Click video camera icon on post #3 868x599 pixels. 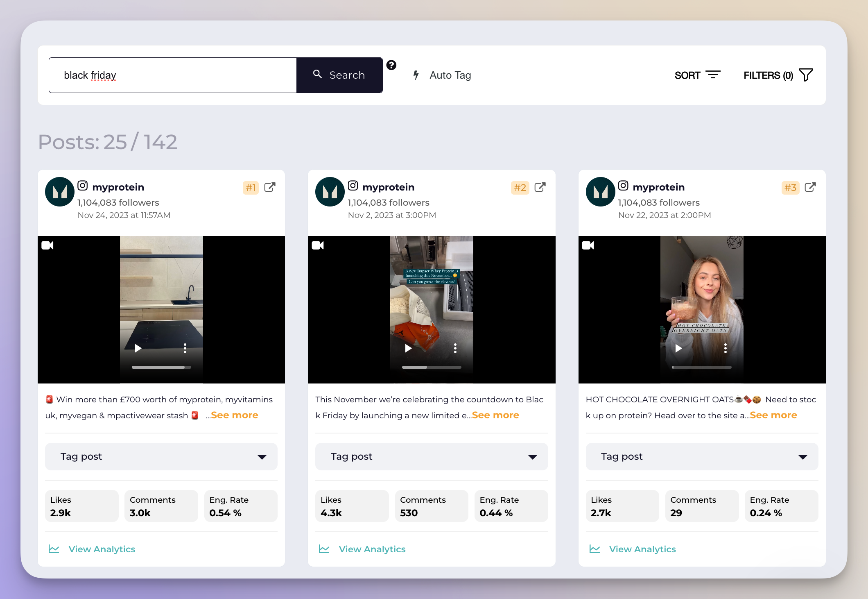pyautogui.click(x=588, y=245)
